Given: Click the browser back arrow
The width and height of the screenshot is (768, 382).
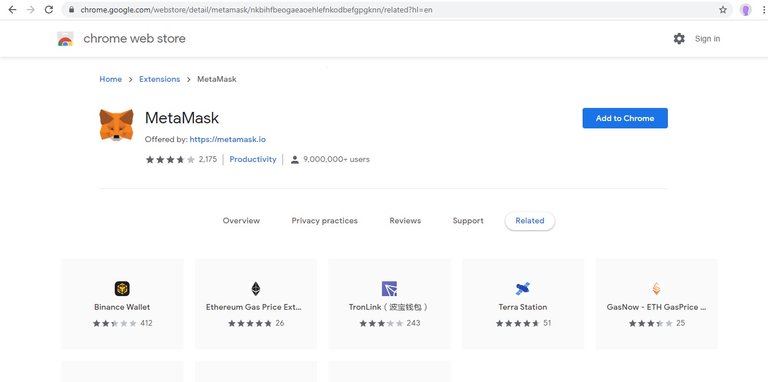Looking at the screenshot, I should (12, 10).
